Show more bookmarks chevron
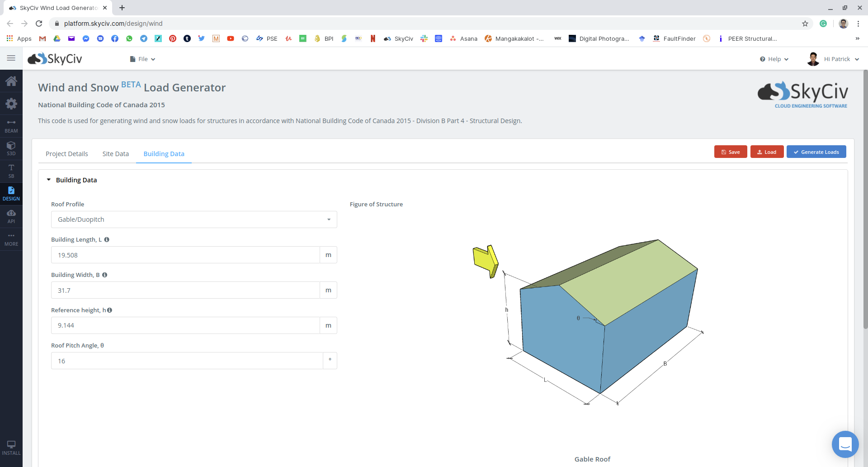Viewport: 868px width, 467px height. pyautogui.click(x=857, y=38)
